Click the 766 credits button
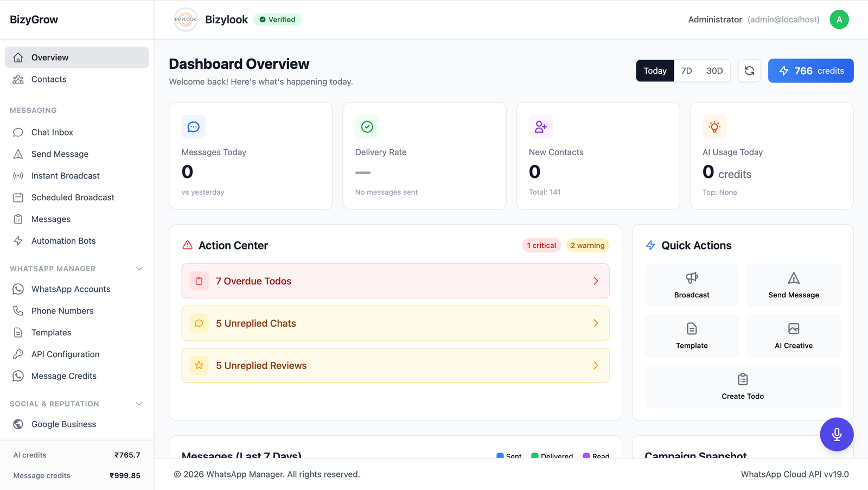This screenshot has height=490, width=868. (x=810, y=71)
